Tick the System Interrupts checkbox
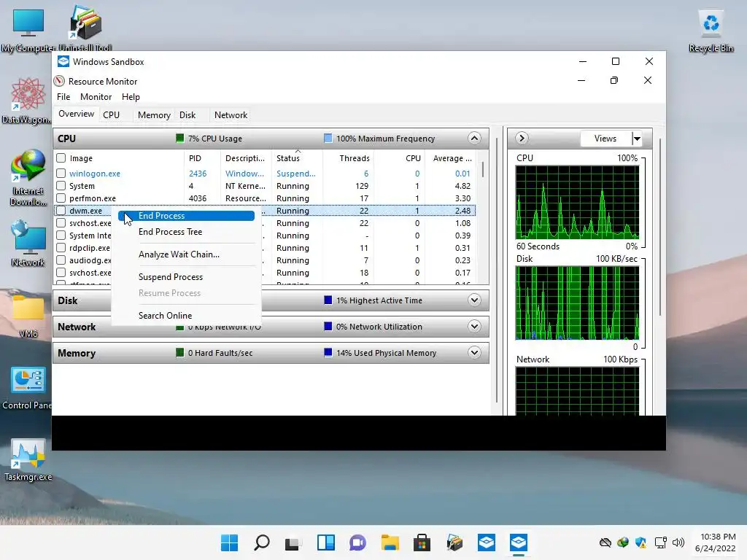747x560 pixels. coord(61,236)
